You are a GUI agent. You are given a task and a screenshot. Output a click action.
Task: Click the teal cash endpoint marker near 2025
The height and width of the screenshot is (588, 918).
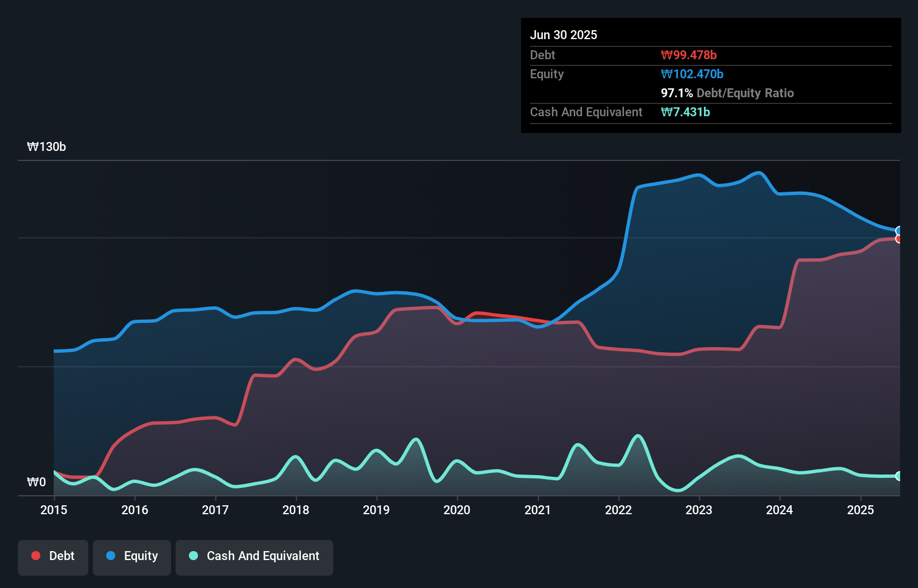click(x=898, y=476)
